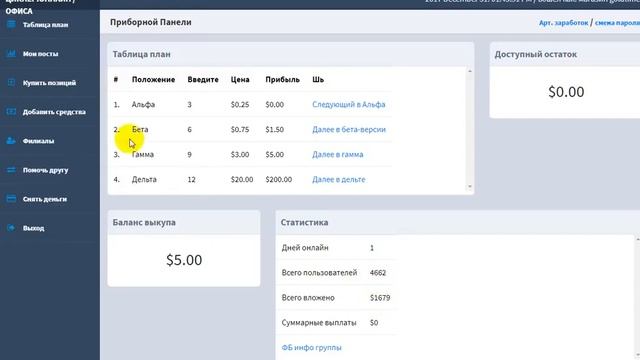Viewport: 640px width, 360px height.
Task: Click the Гамма position cell
Action: pyautogui.click(x=143, y=154)
